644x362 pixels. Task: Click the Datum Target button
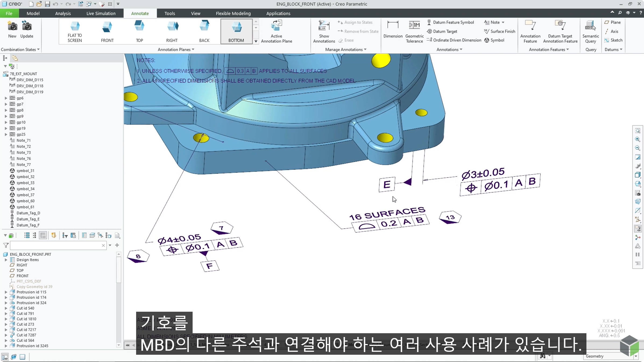(x=442, y=31)
